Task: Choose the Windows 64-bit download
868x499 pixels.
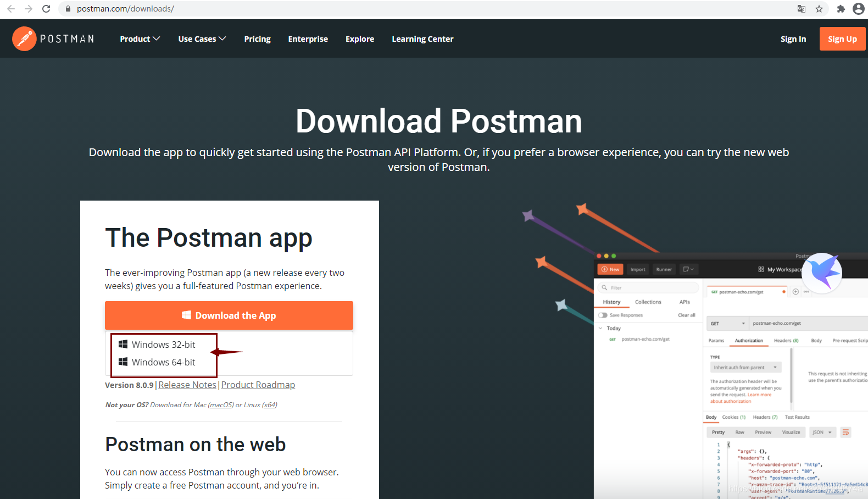Action: pyautogui.click(x=164, y=362)
